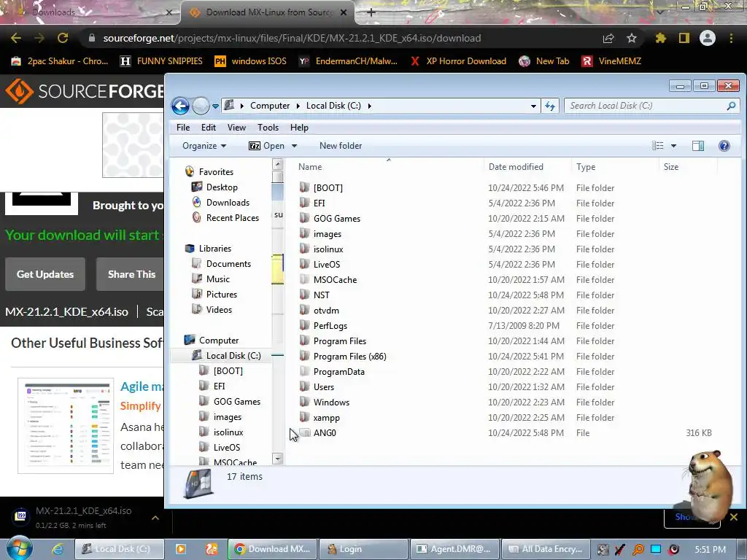Click the XAMPP folder icon in file list
Image resolution: width=747 pixels, height=560 pixels.
[304, 417]
